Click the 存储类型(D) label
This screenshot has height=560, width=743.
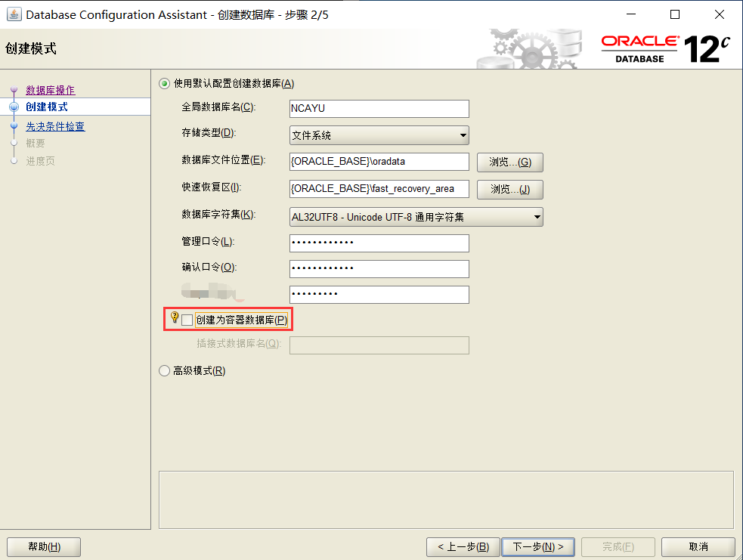pos(209,133)
